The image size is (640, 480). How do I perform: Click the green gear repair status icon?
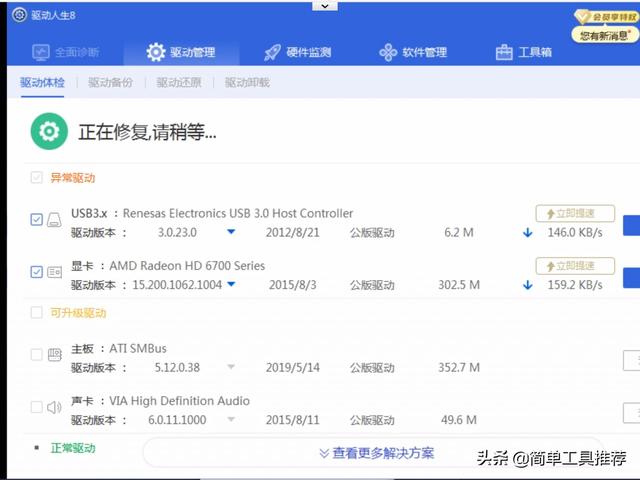pyautogui.click(x=49, y=131)
